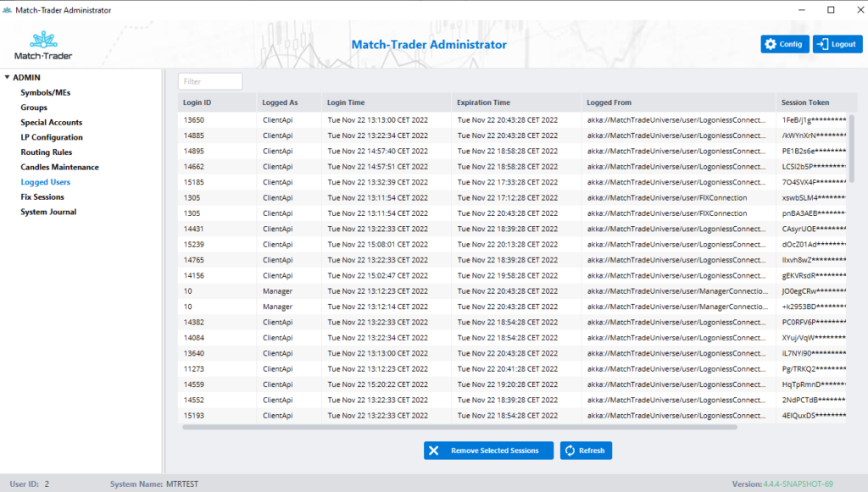Click the expiration time 20:41:28 cell
The image size is (868, 492).
[x=508, y=368]
